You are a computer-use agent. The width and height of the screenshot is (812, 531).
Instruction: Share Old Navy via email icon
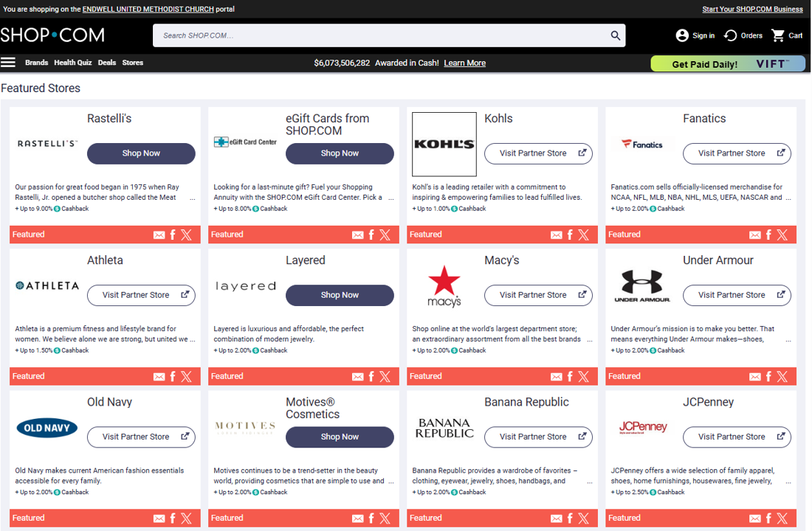click(x=159, y=518)
